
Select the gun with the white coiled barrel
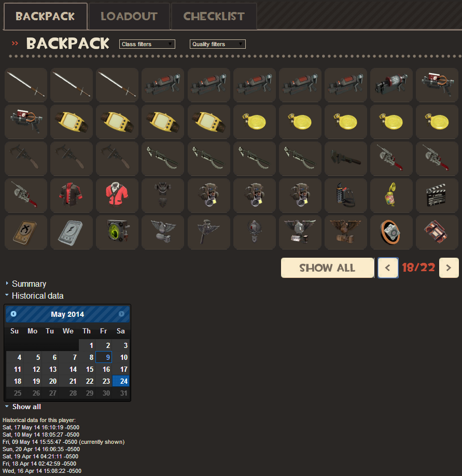pos(391,85)
